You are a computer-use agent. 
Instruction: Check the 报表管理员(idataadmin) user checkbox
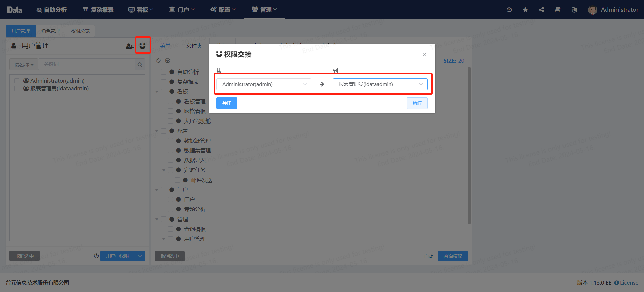coord(17,89)
